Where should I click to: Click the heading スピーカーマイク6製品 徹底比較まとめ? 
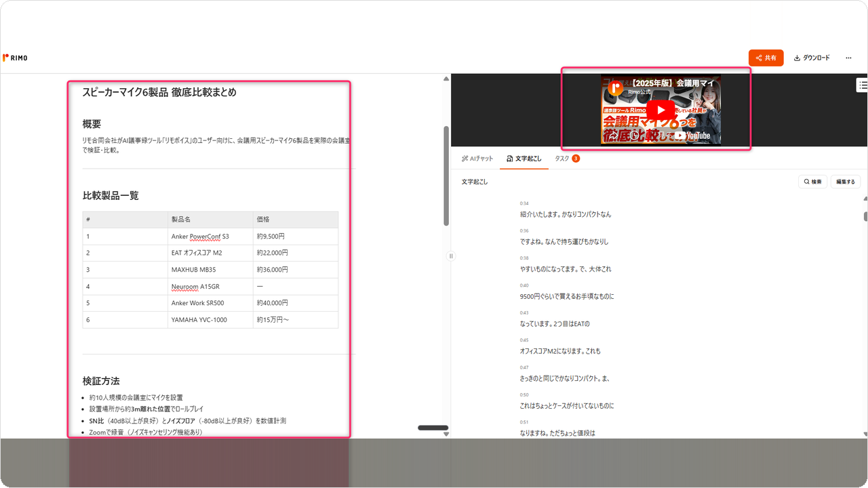(x=159, y=92)
